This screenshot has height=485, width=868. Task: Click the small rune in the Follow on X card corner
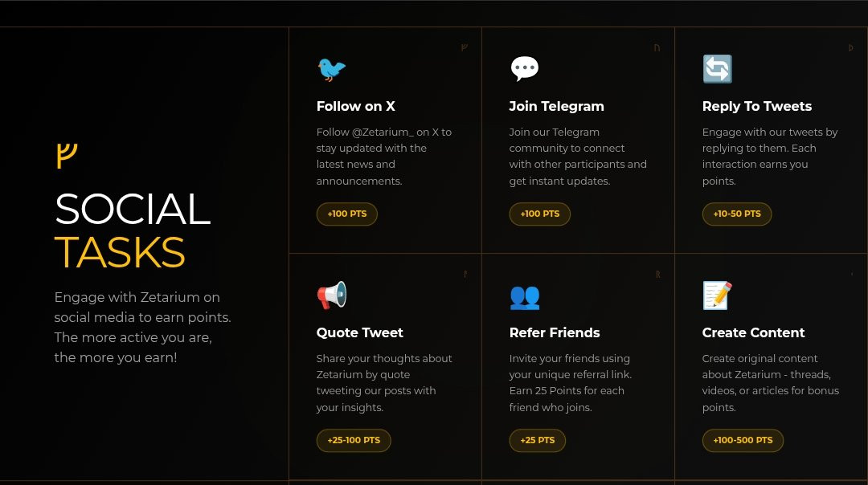pos(465,48)
